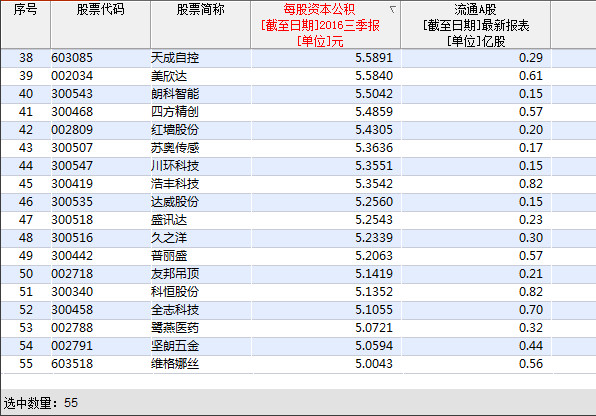
Task: Click row number 55
Action: pyautogui.click(x=26, y=364)
